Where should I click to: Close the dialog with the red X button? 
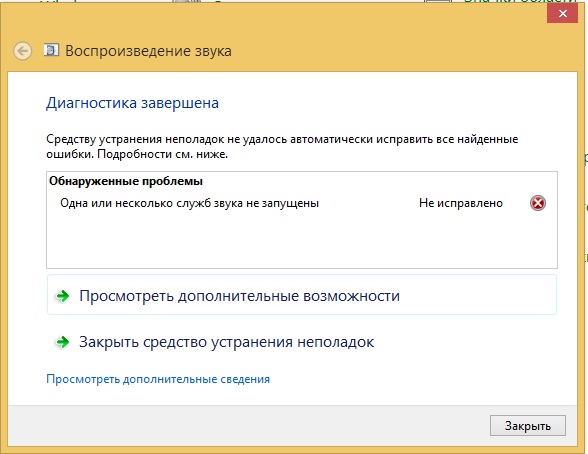(562, 14)
